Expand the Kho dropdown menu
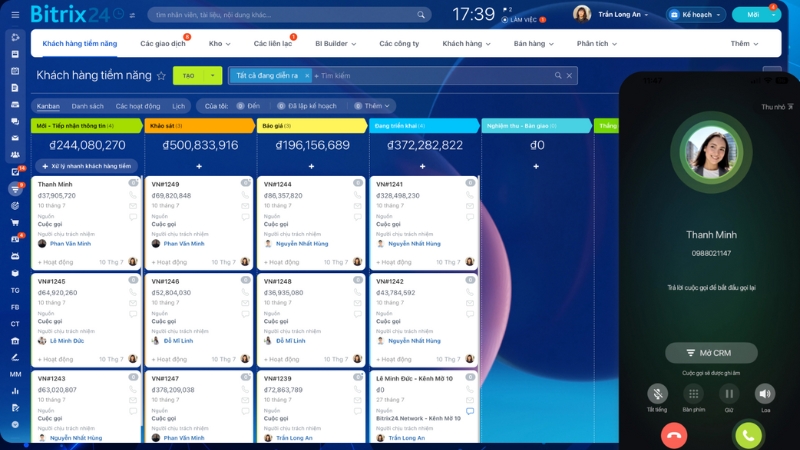The image size is (800, 450). coord(220,44)
